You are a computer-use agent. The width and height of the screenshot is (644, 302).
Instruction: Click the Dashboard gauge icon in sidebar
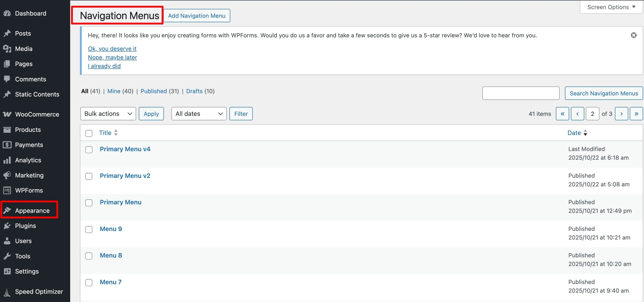point(7,13)
